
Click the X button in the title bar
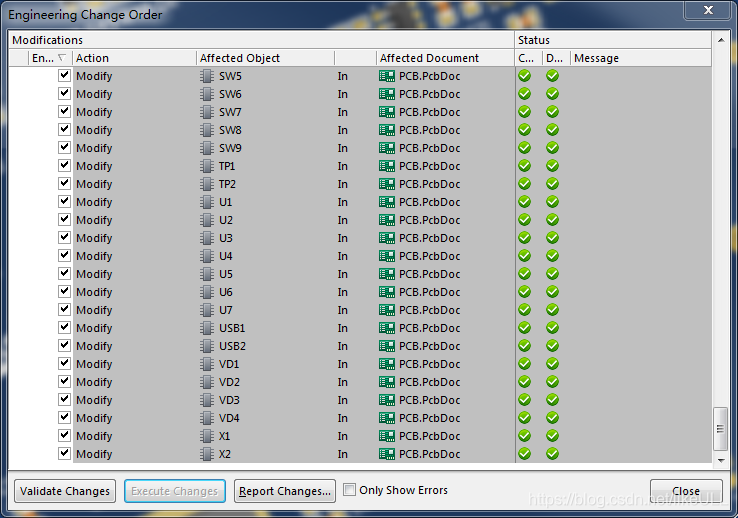(708, 10)
